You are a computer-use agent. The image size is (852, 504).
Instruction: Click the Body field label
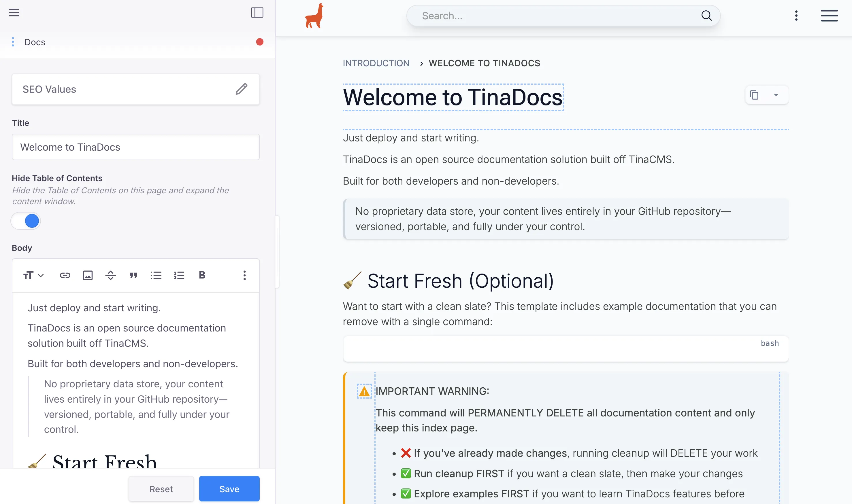pos(22,248)
